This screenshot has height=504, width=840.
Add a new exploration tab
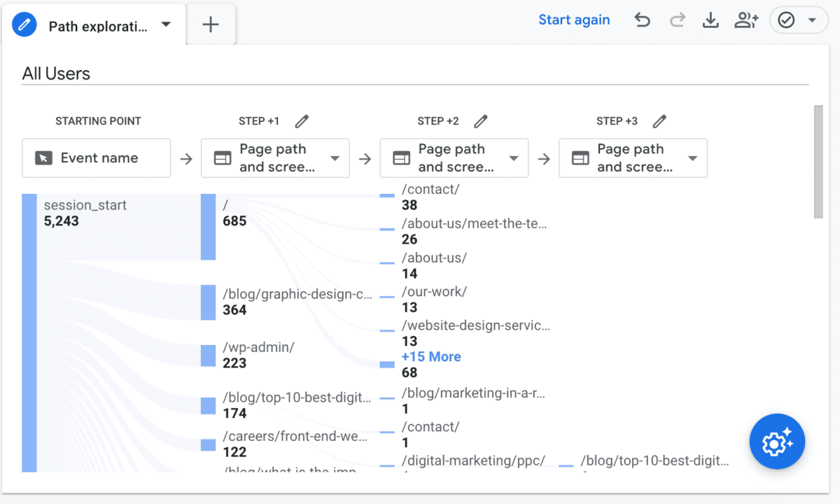pos(211,24)
